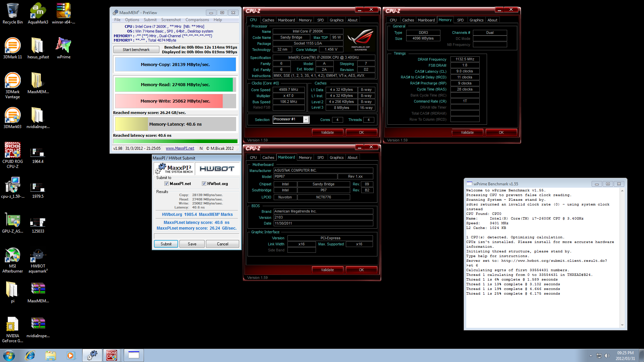Click the Memory-Latency result bar
The width and height of the screenshot is (644, 362).
coord(175,124)
